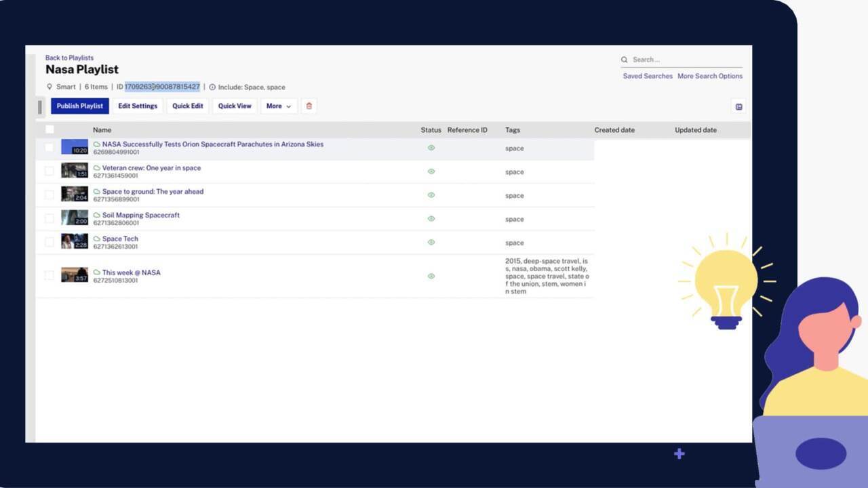Click the cloud icon beside Space to ground video
The image size is (868, 488).
click(x=97, y=192)
